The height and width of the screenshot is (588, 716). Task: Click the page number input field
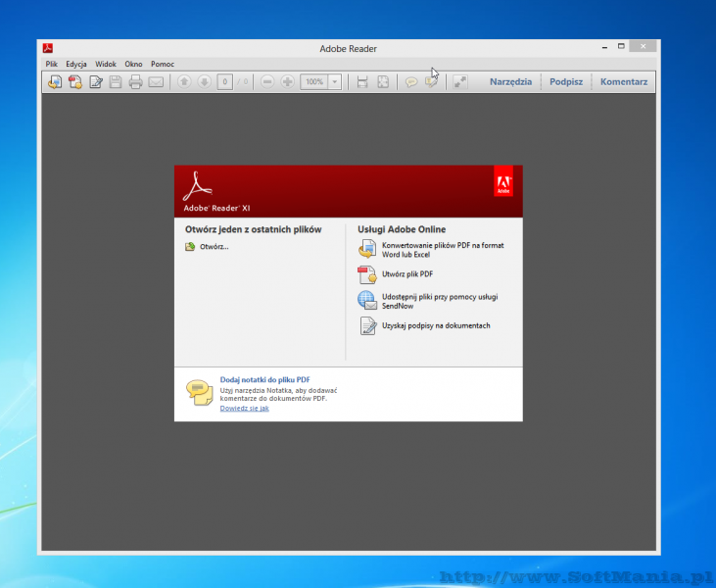tap(224, 82)
